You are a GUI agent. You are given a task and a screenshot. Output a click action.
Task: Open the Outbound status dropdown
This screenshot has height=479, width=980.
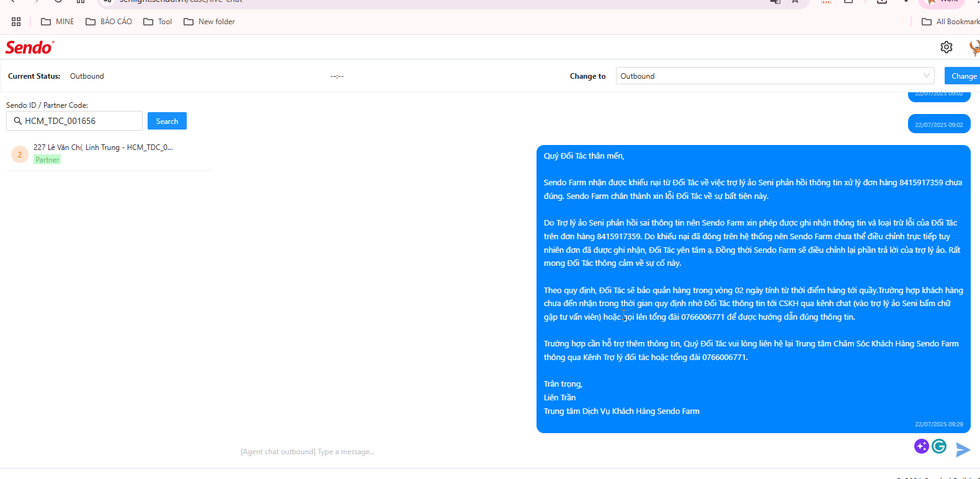pos(775,76)
